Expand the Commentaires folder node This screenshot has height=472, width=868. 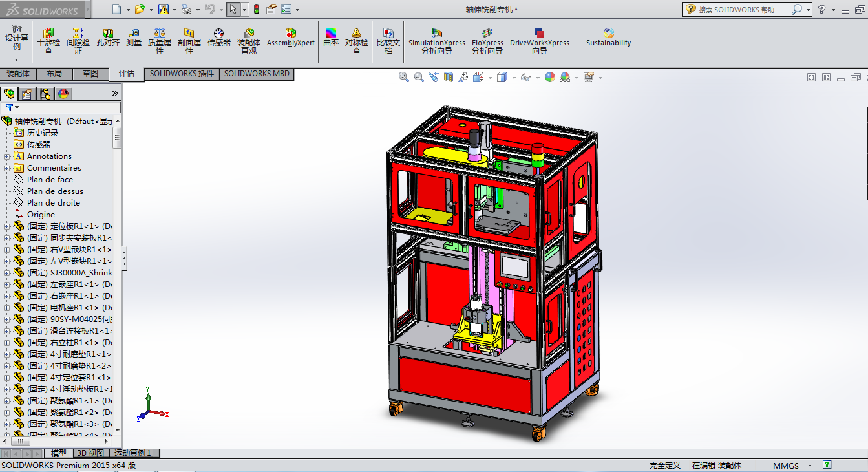[x=7, y=168]
